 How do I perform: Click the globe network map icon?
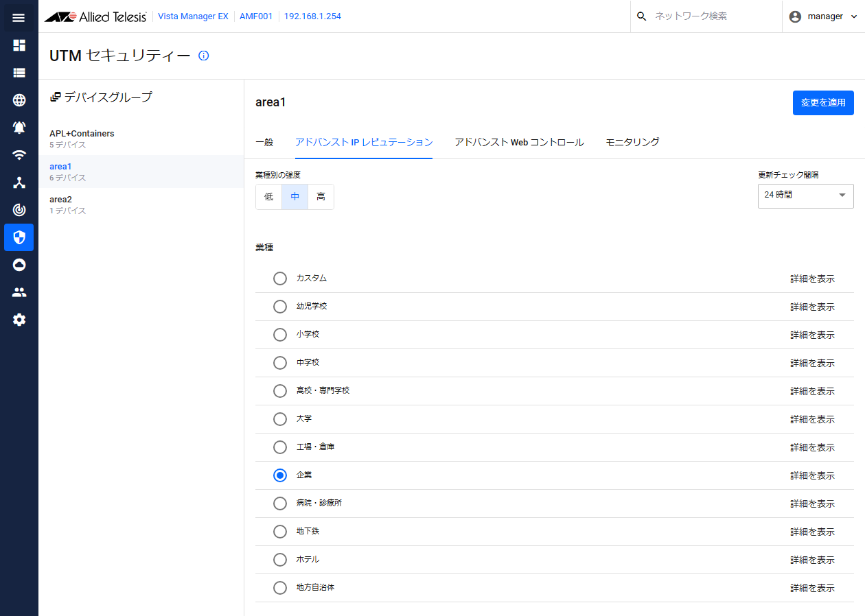[x=19, y=100]
